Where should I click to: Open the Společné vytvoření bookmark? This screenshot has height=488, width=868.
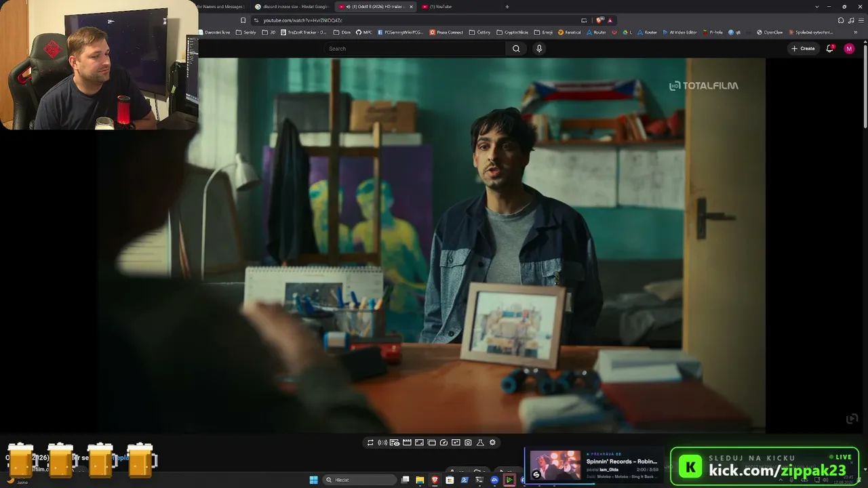[811, 32]
